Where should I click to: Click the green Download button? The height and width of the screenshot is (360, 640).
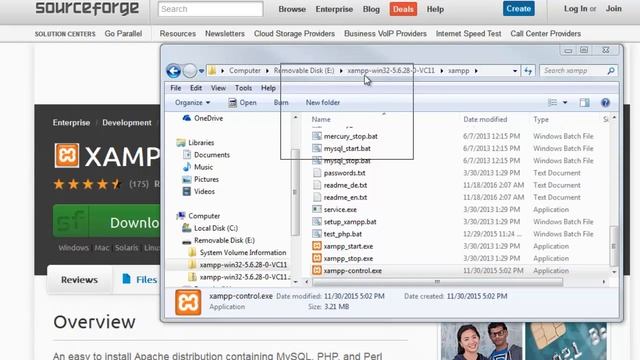pos(106,221)
